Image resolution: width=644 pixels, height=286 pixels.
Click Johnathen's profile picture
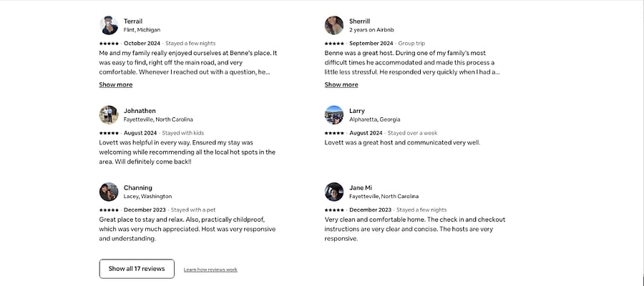click(109, 115)
